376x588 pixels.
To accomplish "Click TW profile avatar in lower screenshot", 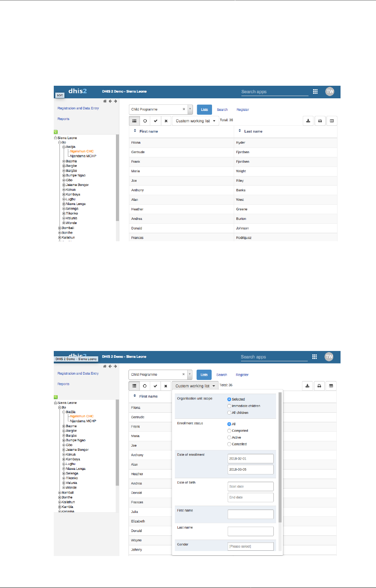I will click(329, 357).
